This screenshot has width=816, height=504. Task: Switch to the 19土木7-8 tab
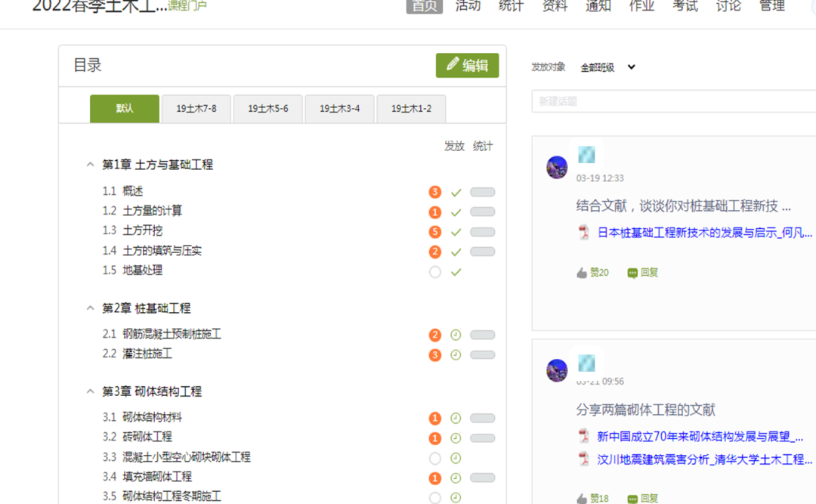pyautogui.click(x=196, y=109)
